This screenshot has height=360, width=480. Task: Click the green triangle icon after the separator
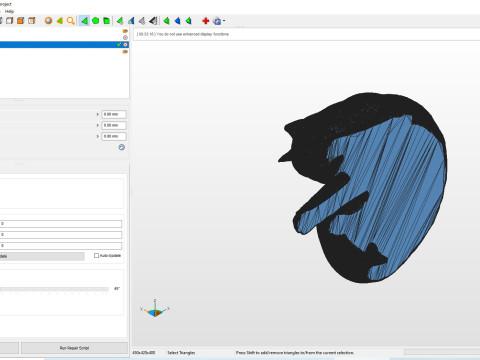coord(120,21)
